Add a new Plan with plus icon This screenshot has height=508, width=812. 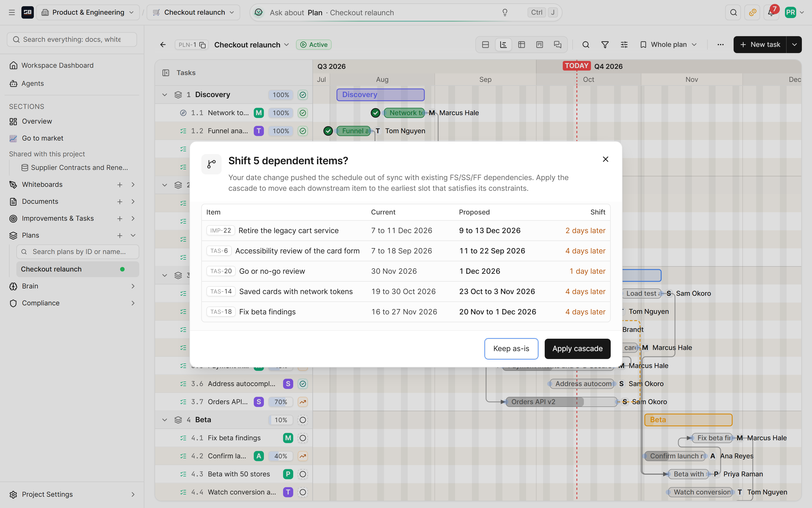[120, 236]
